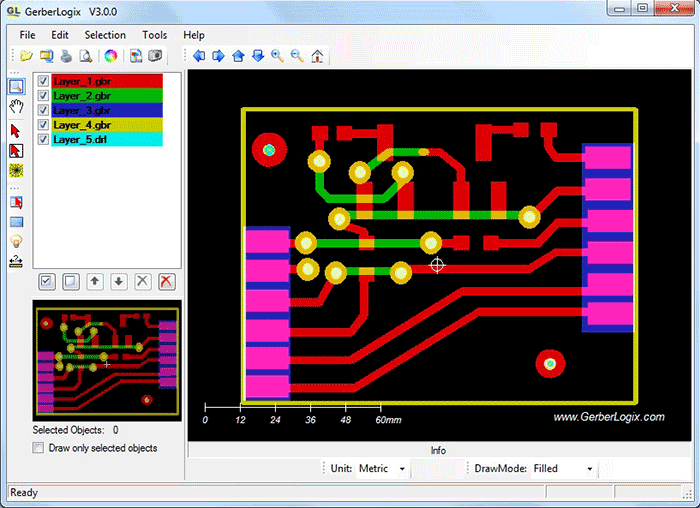Open the Help menu
Viewport: 700px width, 508px height.
[x=194, y=35]
